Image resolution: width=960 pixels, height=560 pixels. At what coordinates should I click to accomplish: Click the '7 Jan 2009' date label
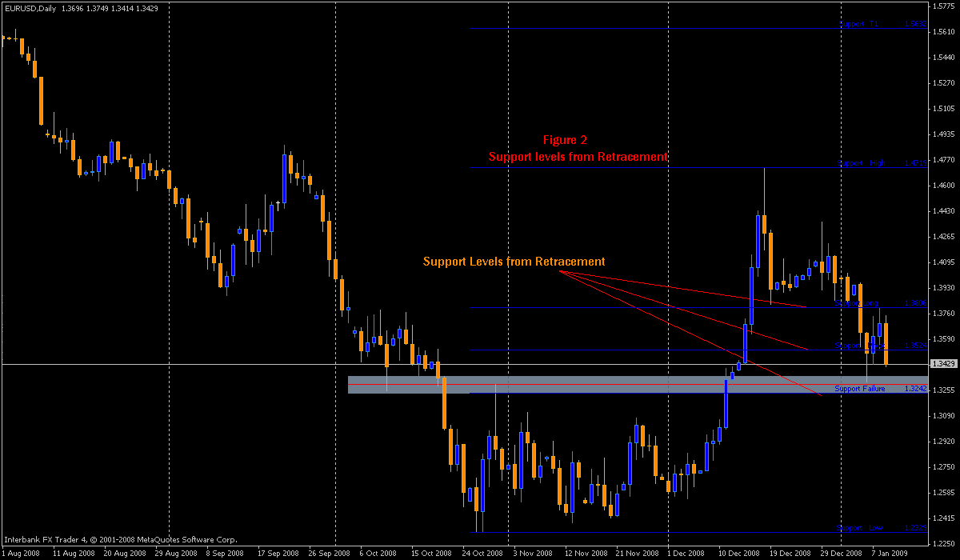click(x=891, y=554)
